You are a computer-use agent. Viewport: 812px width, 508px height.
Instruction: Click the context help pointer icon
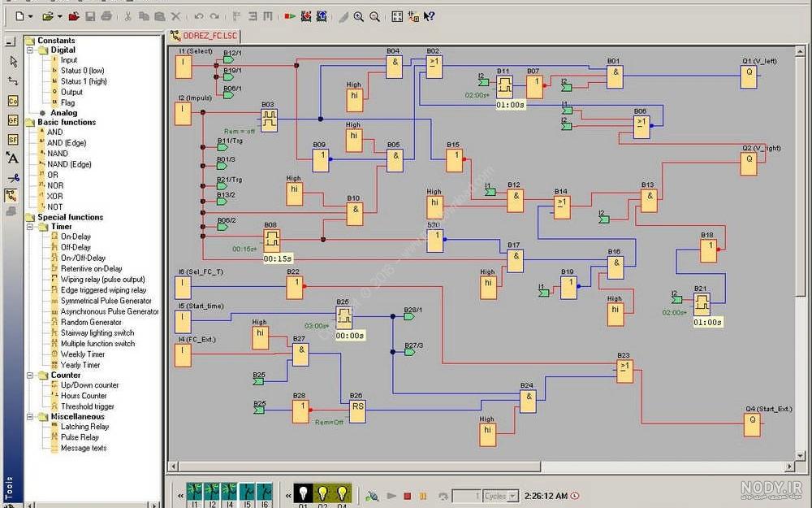[429, 16]
